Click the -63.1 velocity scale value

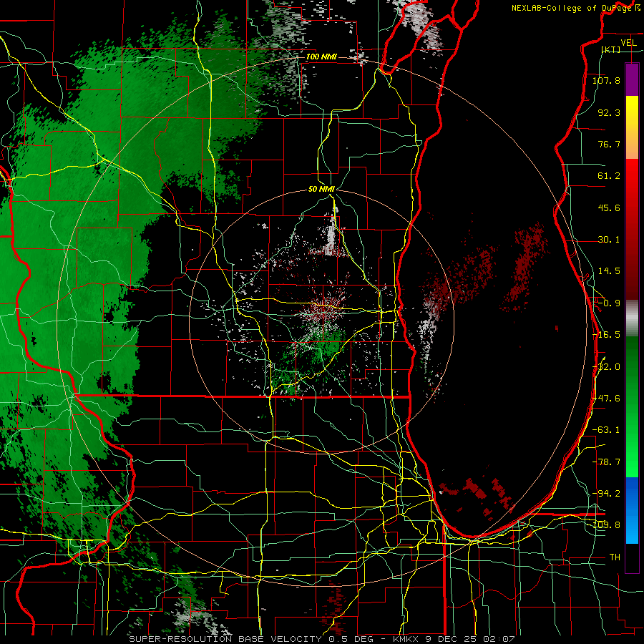pos(606,430)
